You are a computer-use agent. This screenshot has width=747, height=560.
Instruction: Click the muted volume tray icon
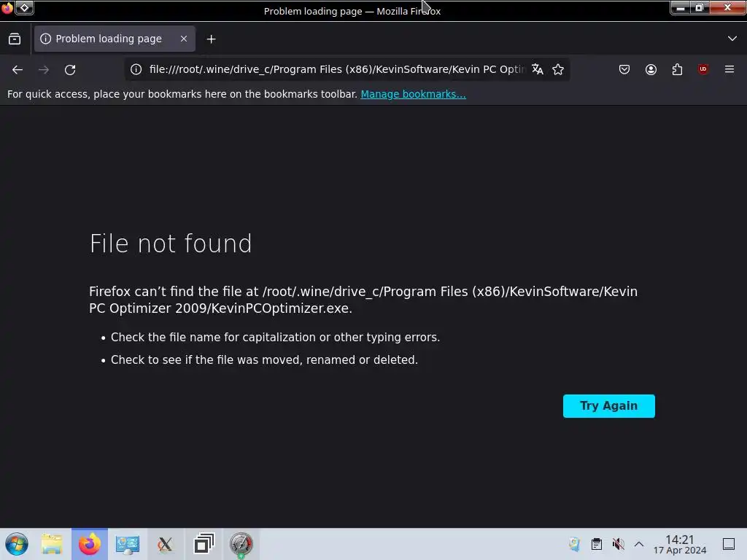618,544
